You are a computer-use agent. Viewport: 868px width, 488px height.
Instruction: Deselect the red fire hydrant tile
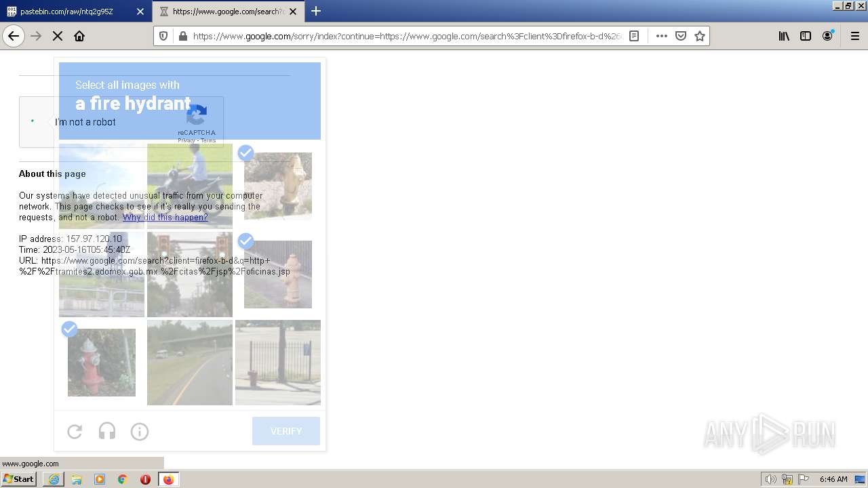[x=102, y=363]
